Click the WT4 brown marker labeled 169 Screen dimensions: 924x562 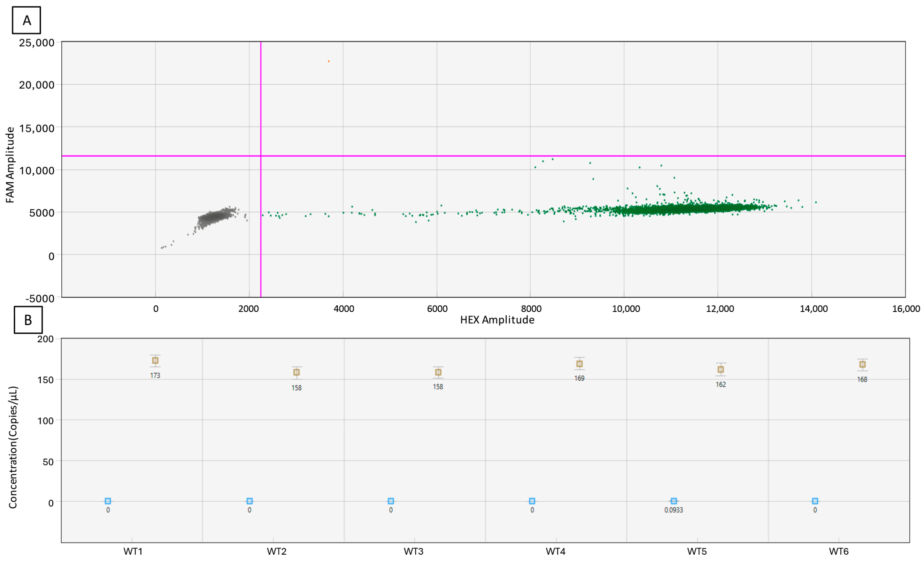pos(579,364)
